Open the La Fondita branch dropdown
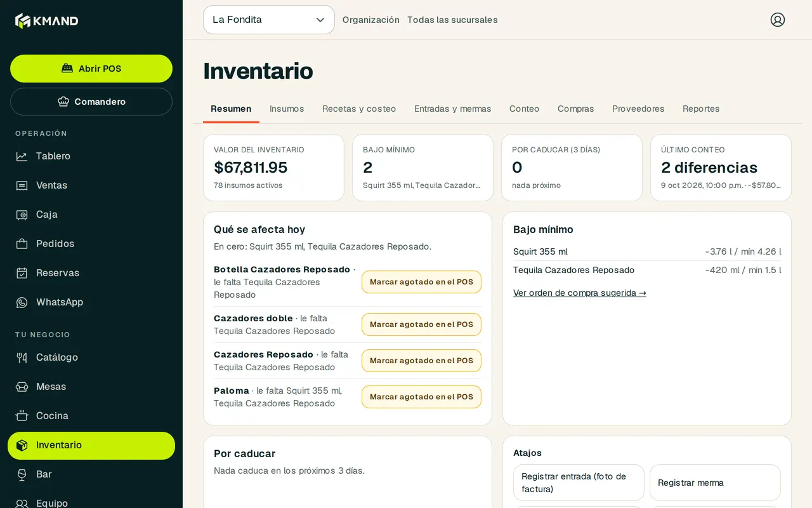812x508 pixels. pos(269,20)
